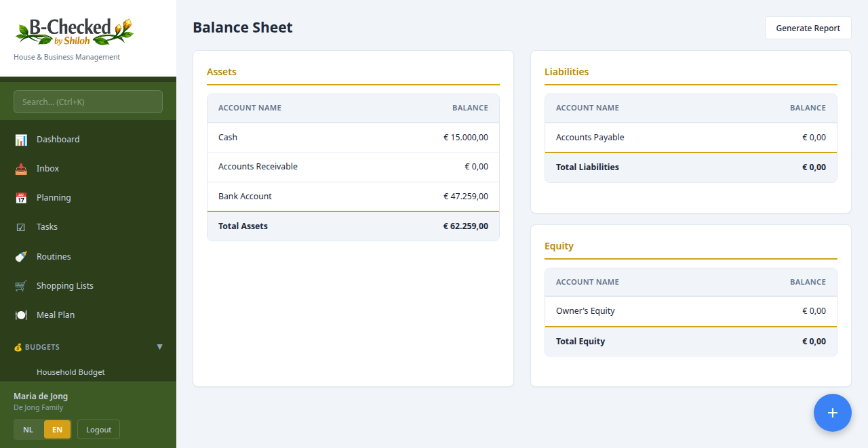Screen dimensions: 868x448
Task: Open the Inbox icon
Action: point(20,168)
